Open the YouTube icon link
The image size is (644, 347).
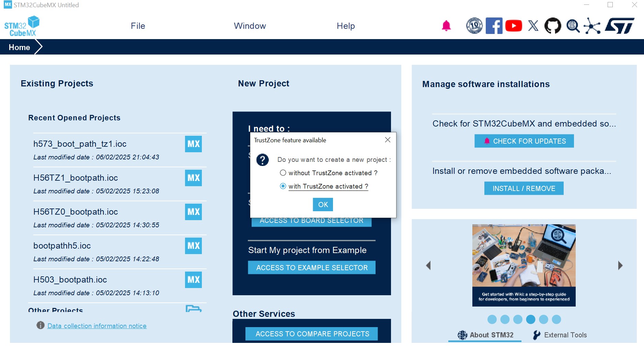click(514, 26)
